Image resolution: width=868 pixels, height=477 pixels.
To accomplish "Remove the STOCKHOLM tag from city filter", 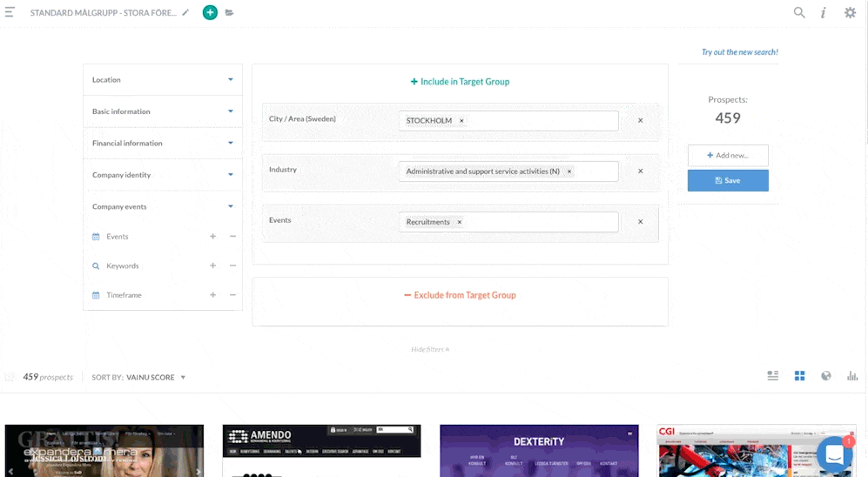I will (461, 121).
